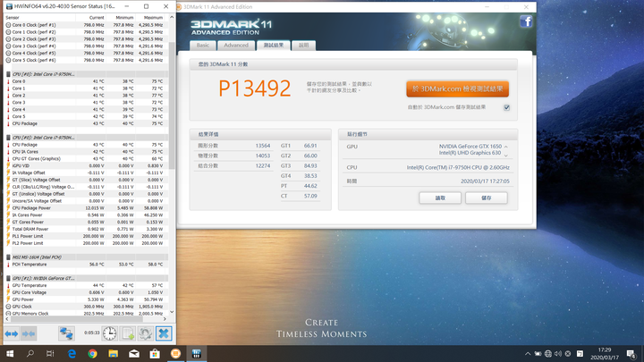The width and height of the screenshot is (644, 362).
Task: Show hidden system tray icons chevron
Action: (528, 353)
